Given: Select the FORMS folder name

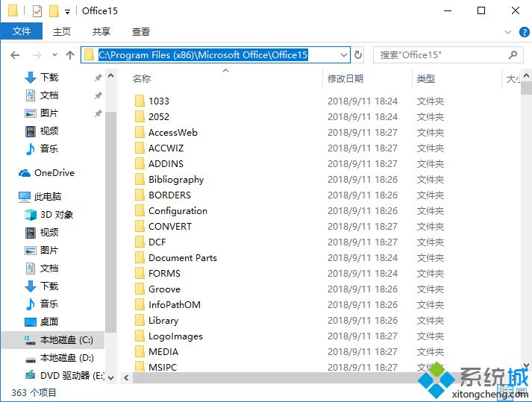Looking at the screenshot, I should click(x=165, y=274).
